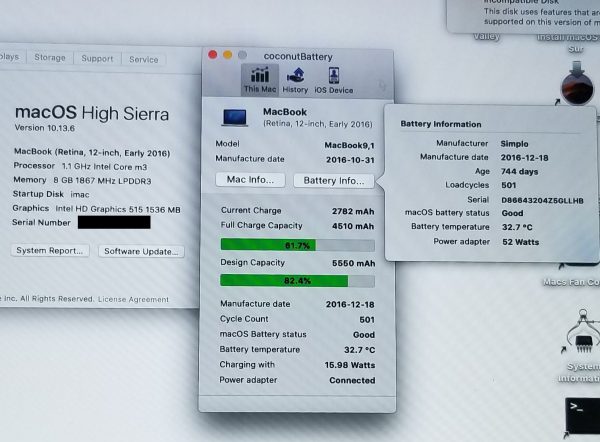Click the 82.4% design capacity bar
Viewport: 600px width, 442px height.
pyautogui.click(x=297, y=281)
